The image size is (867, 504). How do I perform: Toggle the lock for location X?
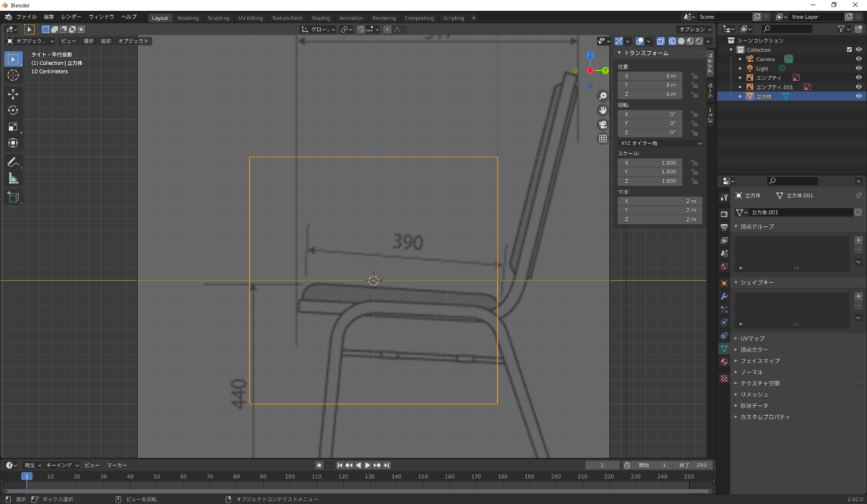coord(694,76)
